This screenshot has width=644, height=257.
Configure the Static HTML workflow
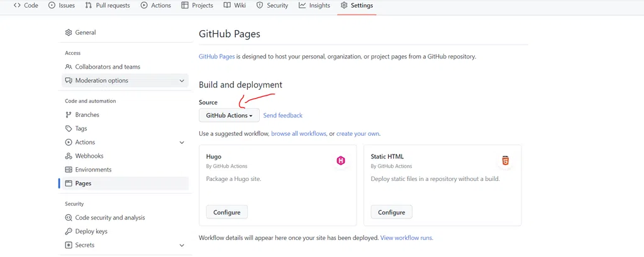[391, 212]
